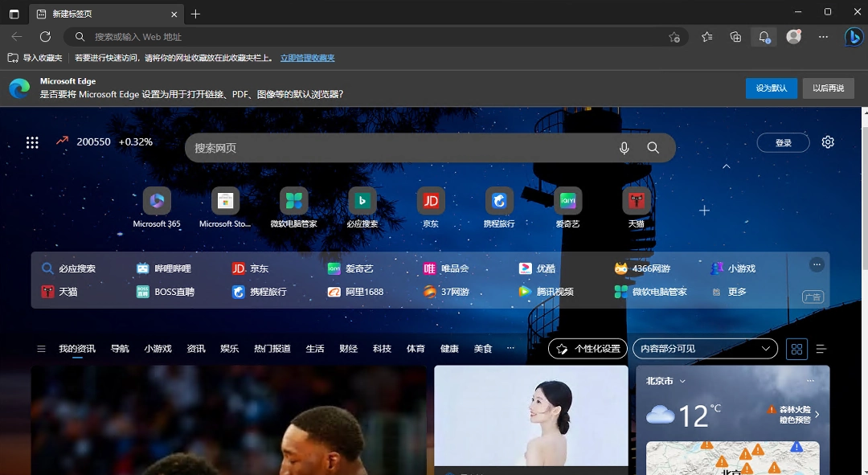Open the Collections icon
This screenshot has height=475, width=868.
pyautogui.click(x=735, y=37)
